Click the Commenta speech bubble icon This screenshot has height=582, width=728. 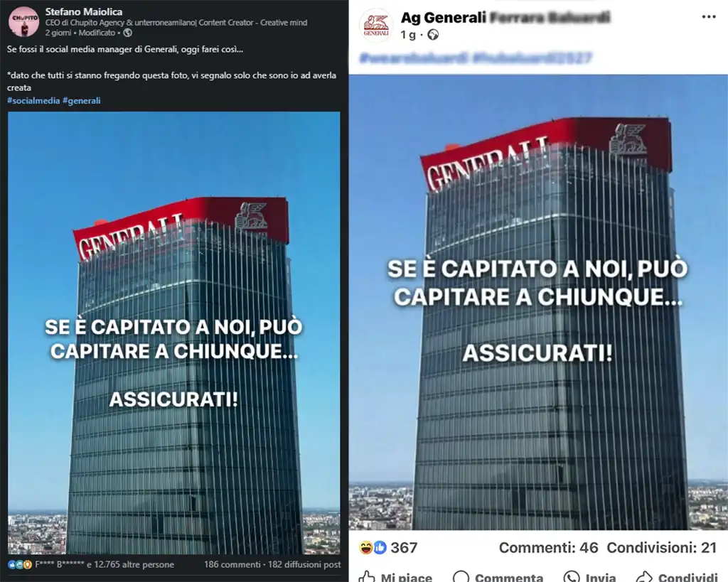[461, 576]
